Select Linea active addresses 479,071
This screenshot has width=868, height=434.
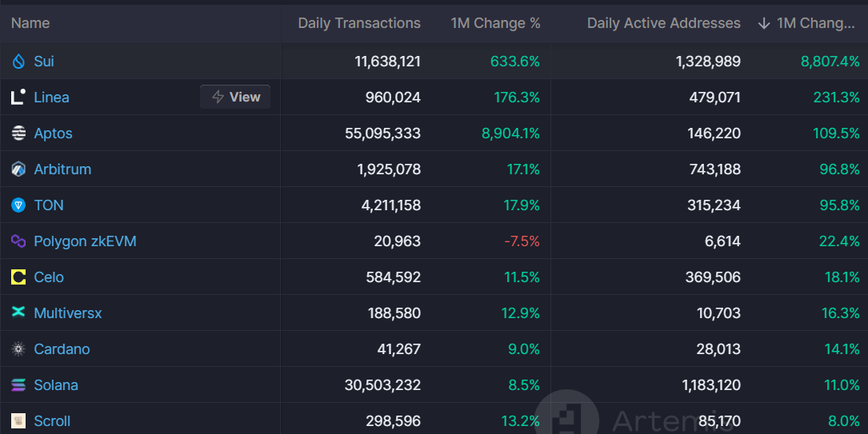pyautogui.click(x=715, y=98)
